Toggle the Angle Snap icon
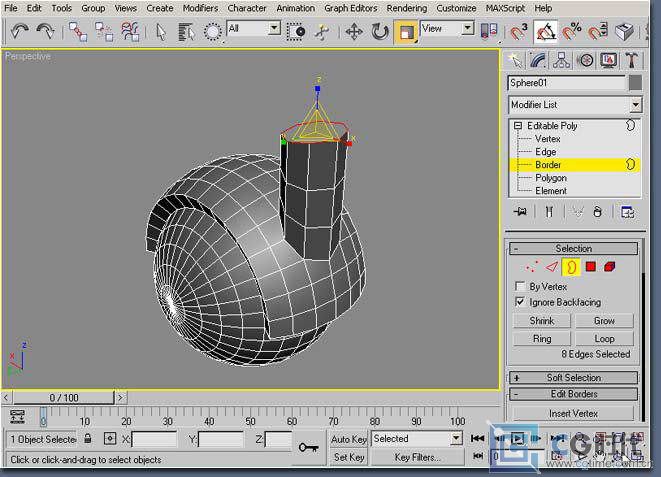 tap(545, 32)
